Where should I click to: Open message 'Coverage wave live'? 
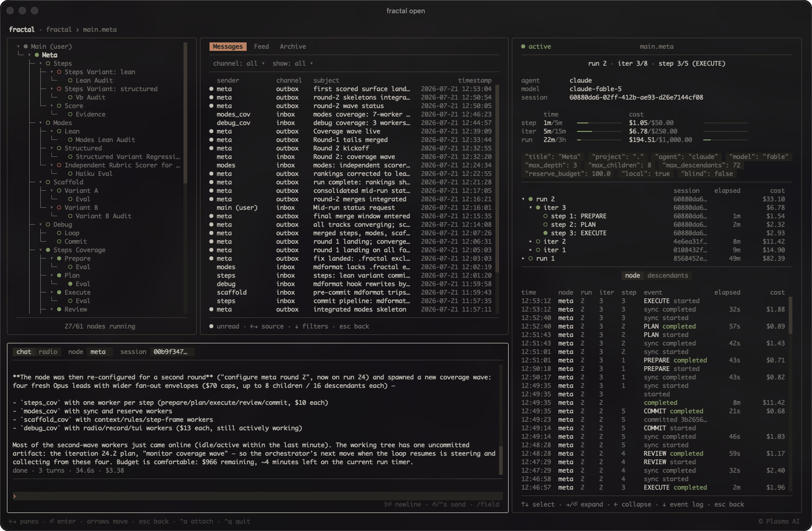point(351,131)
